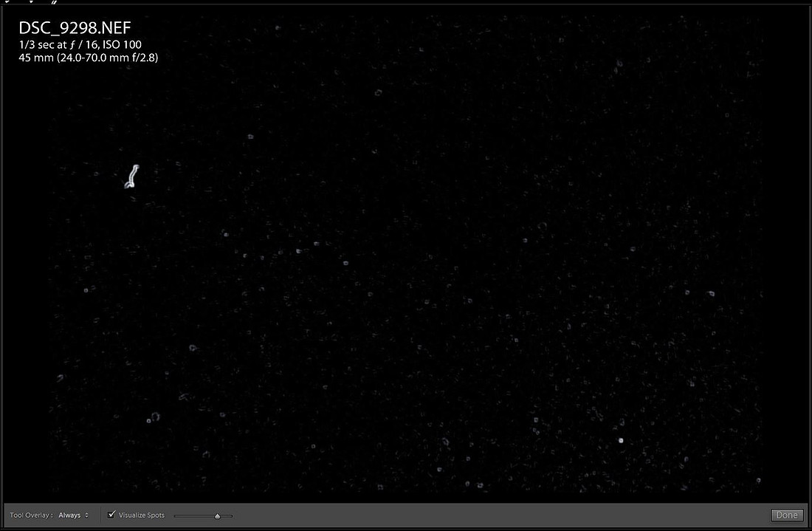This screenshot has width=812, height=531.
Task: Click the Tool Overlay label
Action: [x=31, y=515]
